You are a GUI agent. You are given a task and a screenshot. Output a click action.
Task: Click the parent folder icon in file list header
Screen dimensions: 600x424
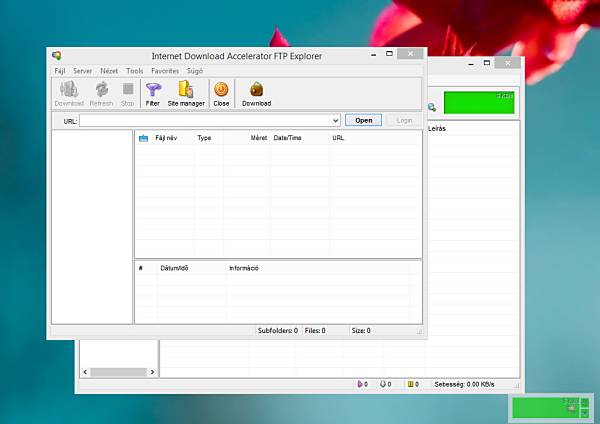point(143,138)
